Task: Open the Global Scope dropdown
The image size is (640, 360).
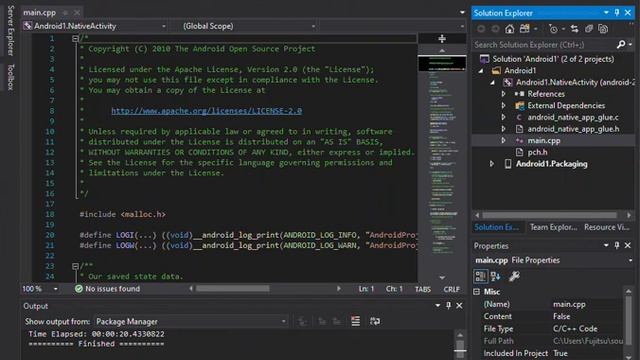Action: (313, 26)
